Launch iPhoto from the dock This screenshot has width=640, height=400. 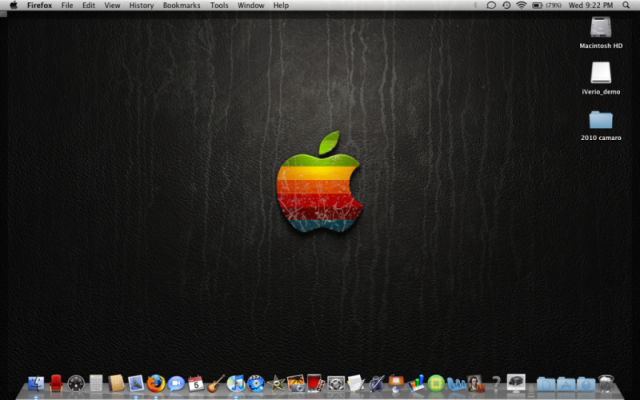tap(296, 383)
